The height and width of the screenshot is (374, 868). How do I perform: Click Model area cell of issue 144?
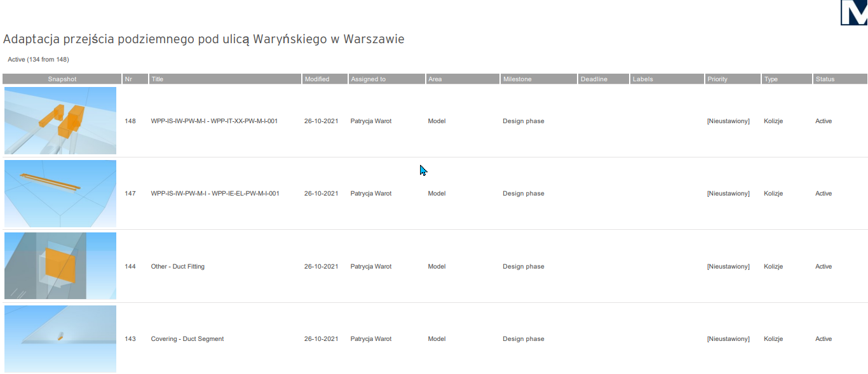click(437, 267)
